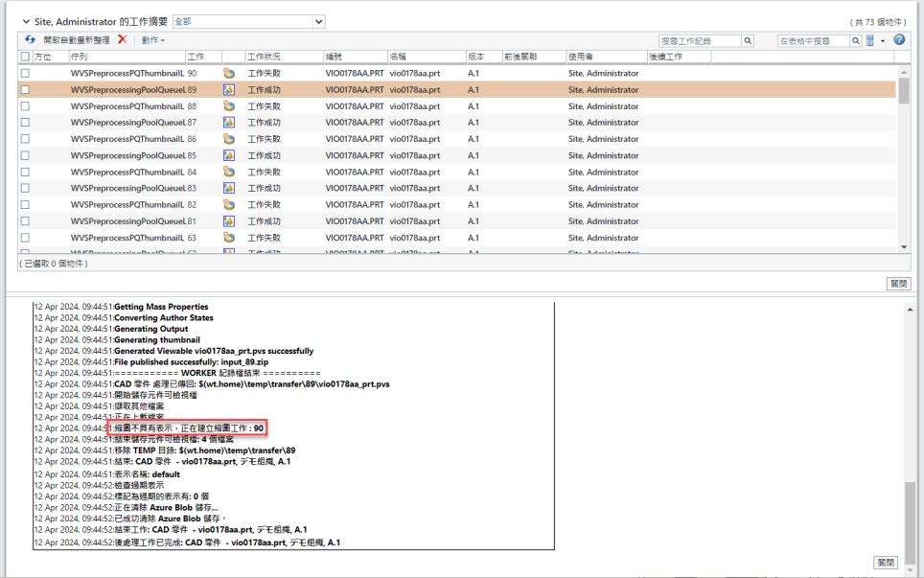Click the job icon in row 87
Screen dimensions: 924x578
(229, 123)
